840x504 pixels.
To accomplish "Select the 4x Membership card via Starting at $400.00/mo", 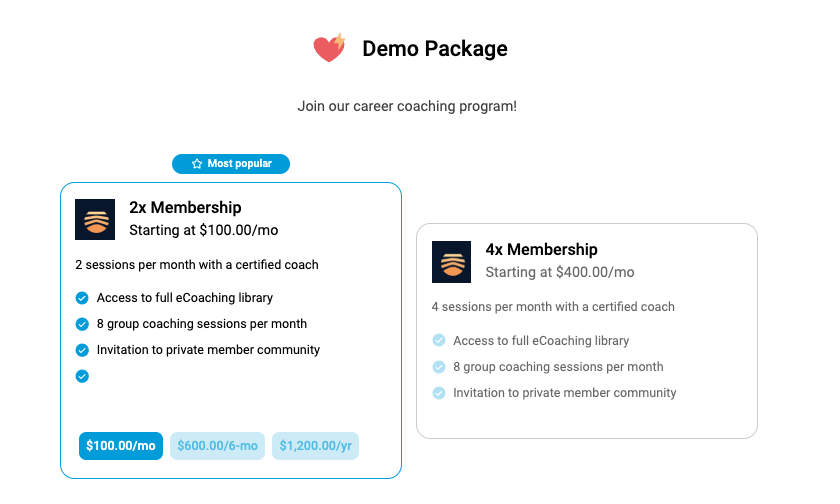I will pos(560,272).
